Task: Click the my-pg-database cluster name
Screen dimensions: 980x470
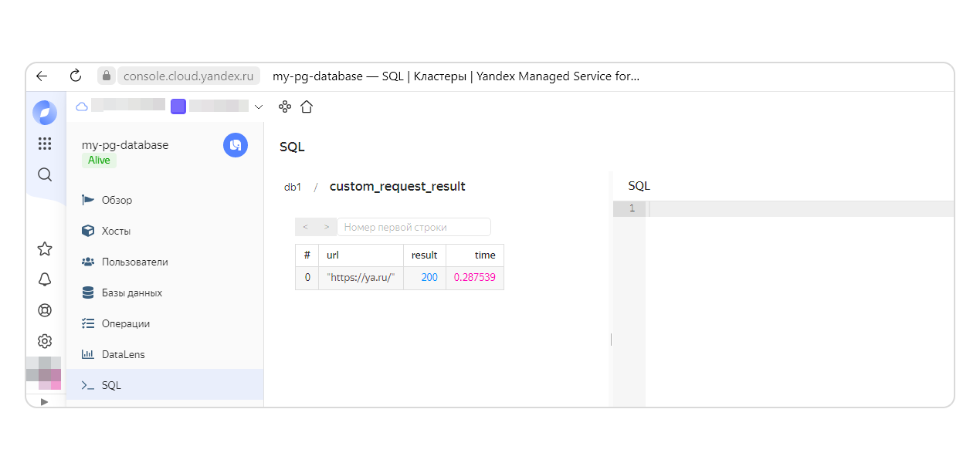Action: (125, 144)
